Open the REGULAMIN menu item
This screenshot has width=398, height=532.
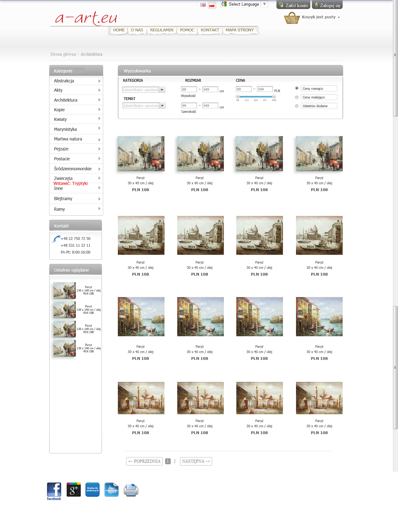[161, 30]
